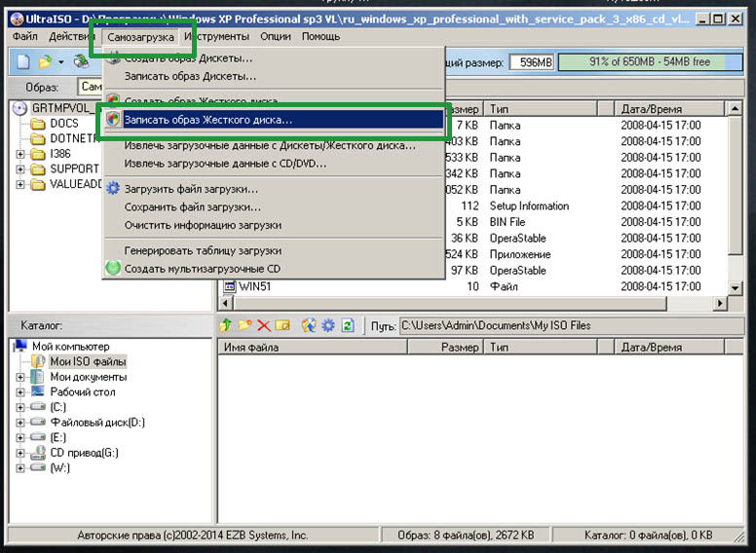Click the upper list scroll right arrow

pyautogui.click(x=720, y=304)
